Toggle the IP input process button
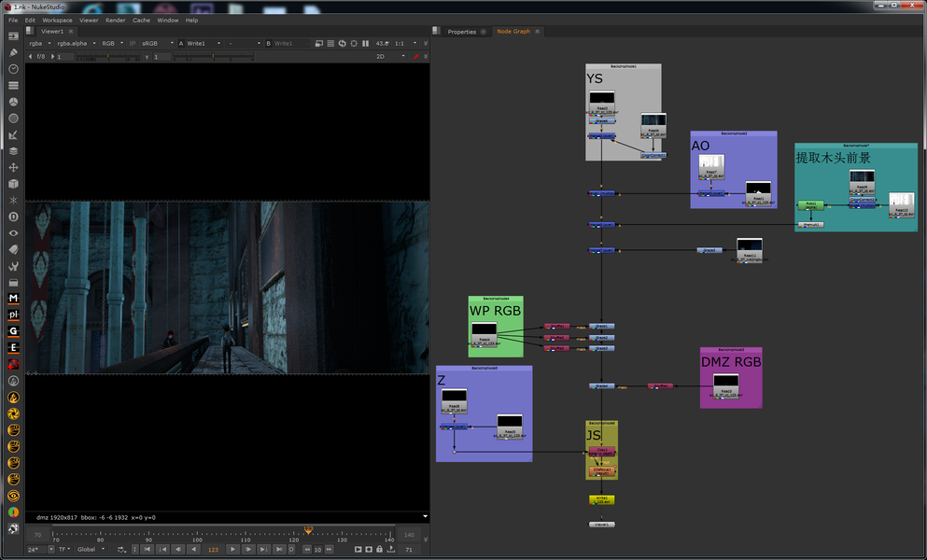The height and width of the screenshot is (560, 927). 133,43
